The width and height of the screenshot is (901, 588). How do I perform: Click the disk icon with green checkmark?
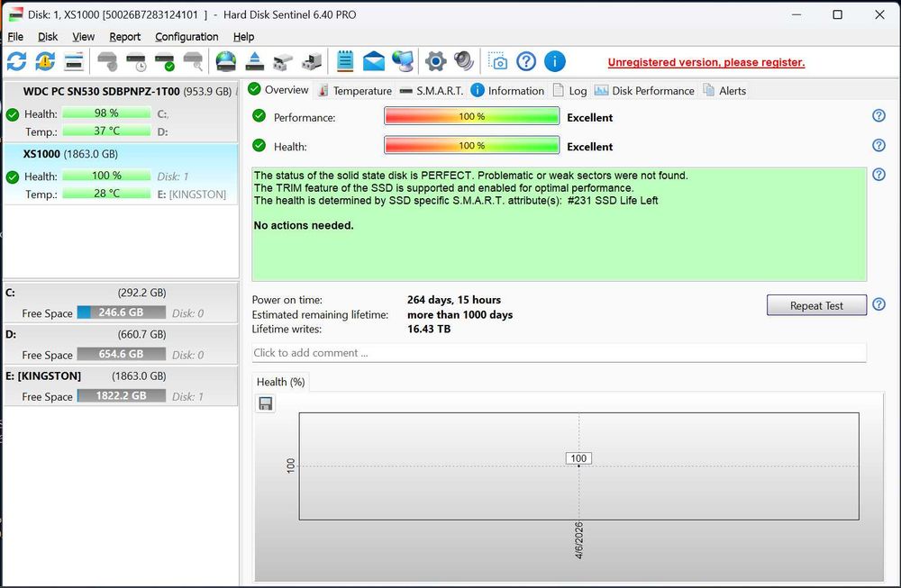(165, 61)
